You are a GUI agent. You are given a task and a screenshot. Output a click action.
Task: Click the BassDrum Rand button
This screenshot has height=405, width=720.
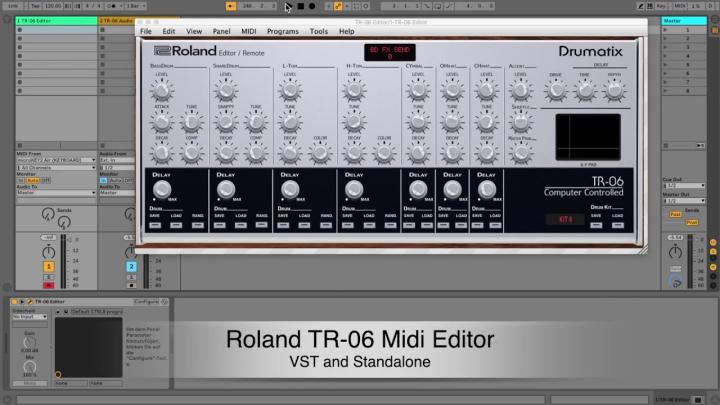point(198,225)
